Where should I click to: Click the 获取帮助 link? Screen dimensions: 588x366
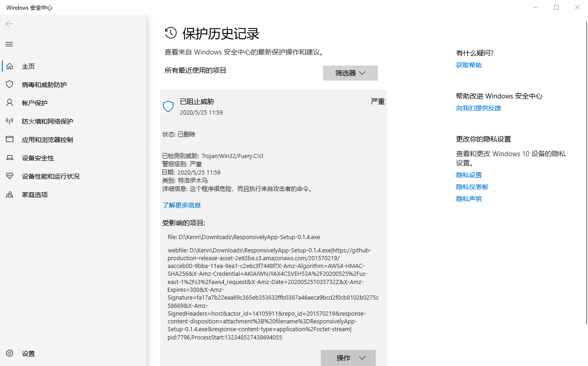click(x=469, y=65)
